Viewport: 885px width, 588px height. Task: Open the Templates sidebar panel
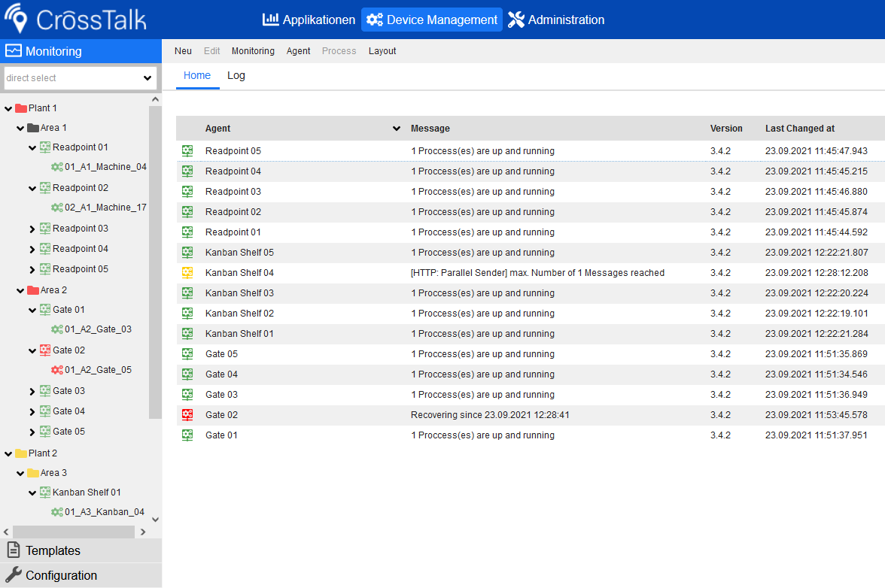pyautogui.click(x=81, y=550)
